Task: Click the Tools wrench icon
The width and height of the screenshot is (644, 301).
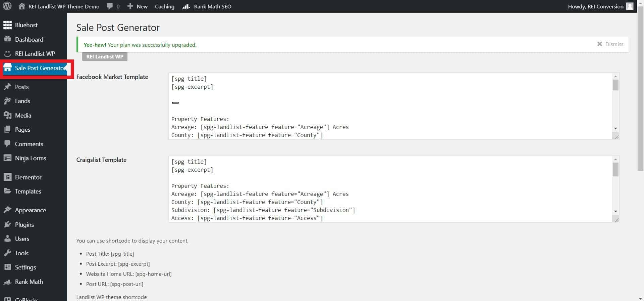Action: tap(7, 253)
